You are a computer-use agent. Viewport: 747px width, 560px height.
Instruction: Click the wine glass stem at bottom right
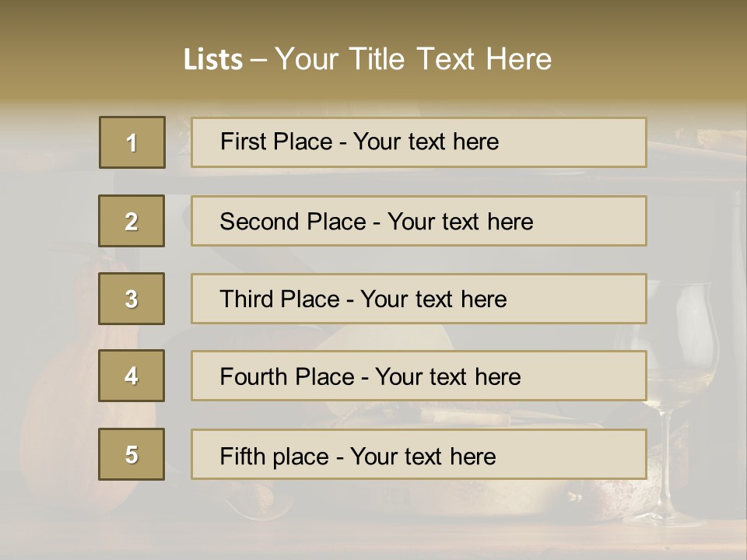667,467
